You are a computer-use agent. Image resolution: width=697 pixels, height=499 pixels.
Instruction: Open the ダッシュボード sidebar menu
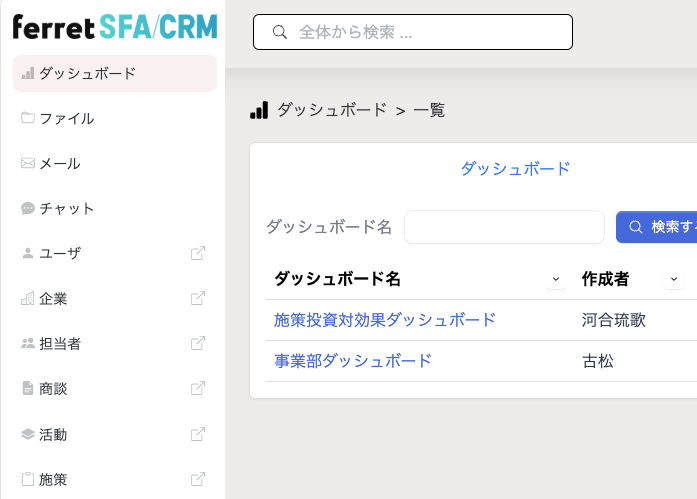point(115,73)
